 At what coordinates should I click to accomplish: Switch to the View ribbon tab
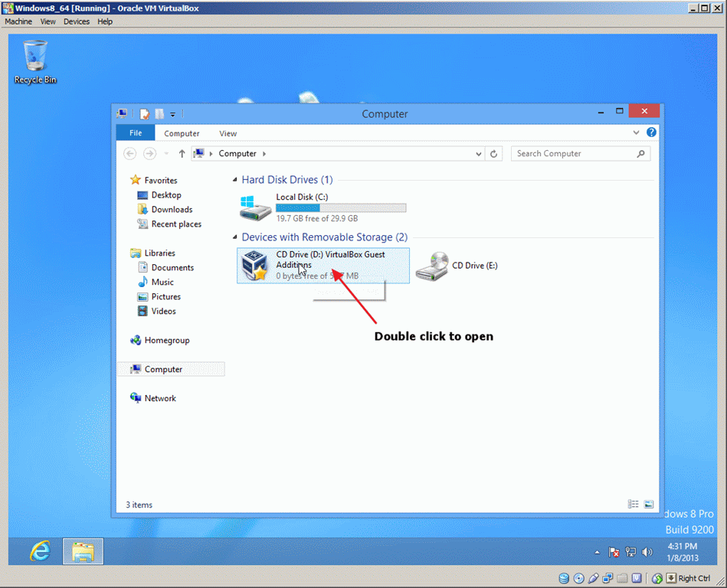tap(228, 132)
